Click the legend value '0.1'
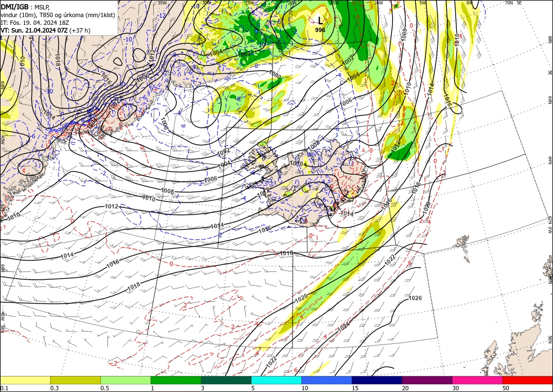The height and width of the screenshot is (392, 553). tap(3, 388)
